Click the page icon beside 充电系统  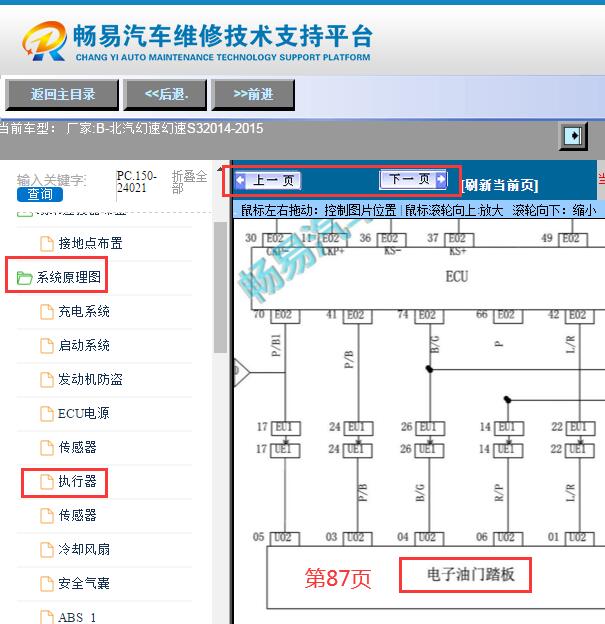(47, 312)
